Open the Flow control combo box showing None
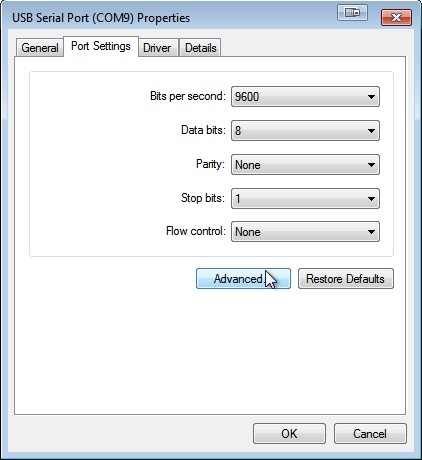The height and width of the screenshot is (460, 422). [305, 232]
